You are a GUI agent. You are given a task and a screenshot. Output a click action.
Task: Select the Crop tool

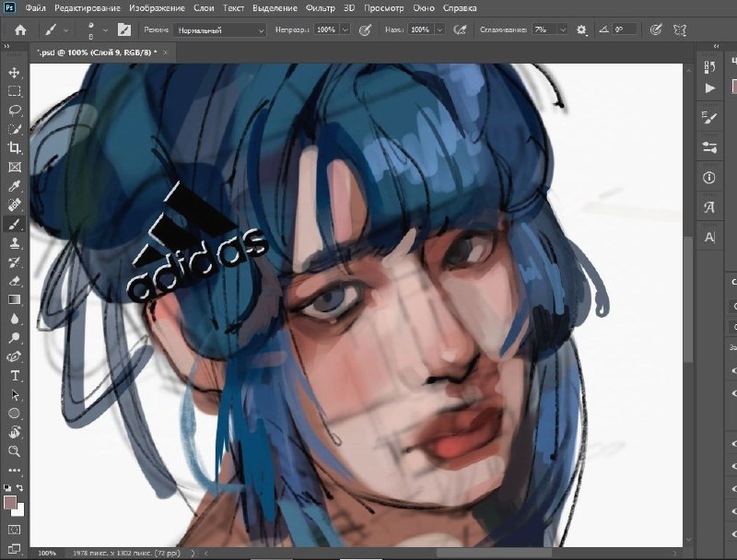click(14, 148)
